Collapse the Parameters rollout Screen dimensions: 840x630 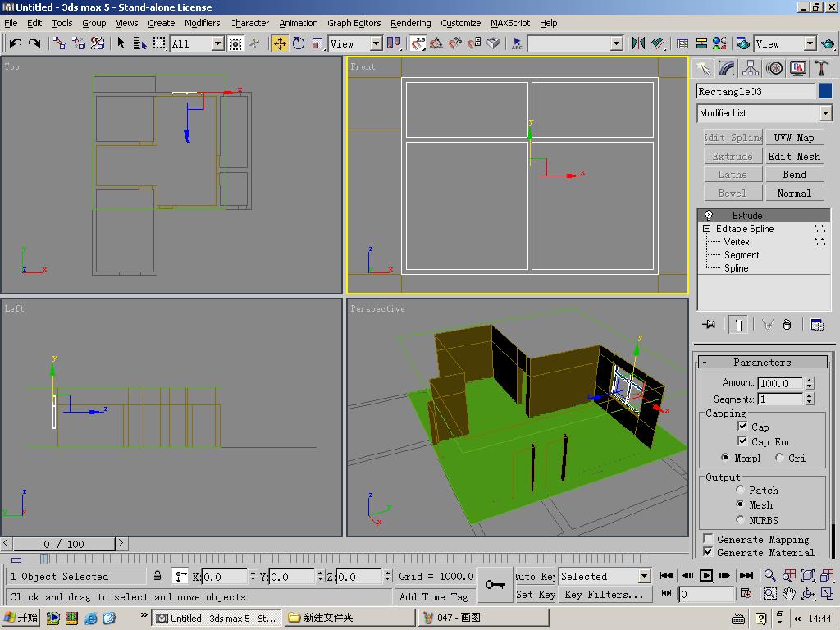(762, 362)
